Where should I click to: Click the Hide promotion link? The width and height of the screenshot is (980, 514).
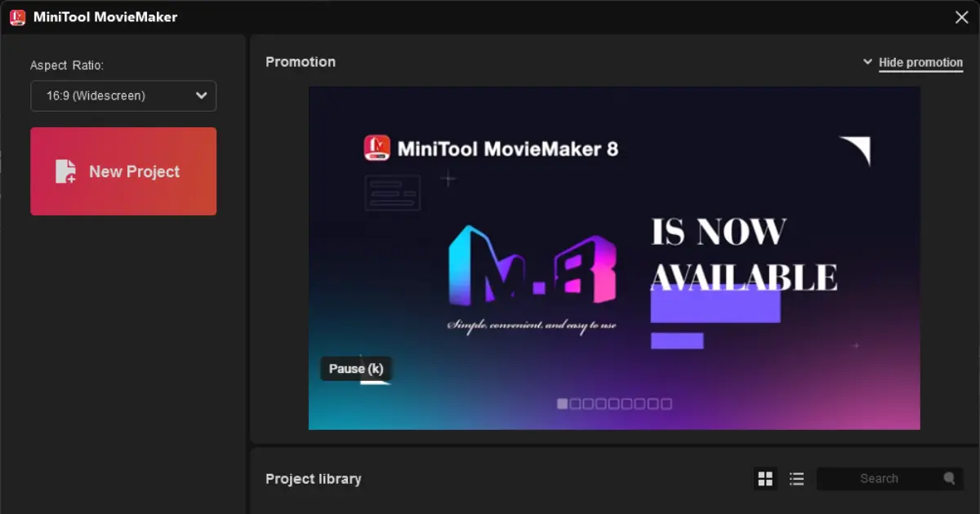point(920,62)
